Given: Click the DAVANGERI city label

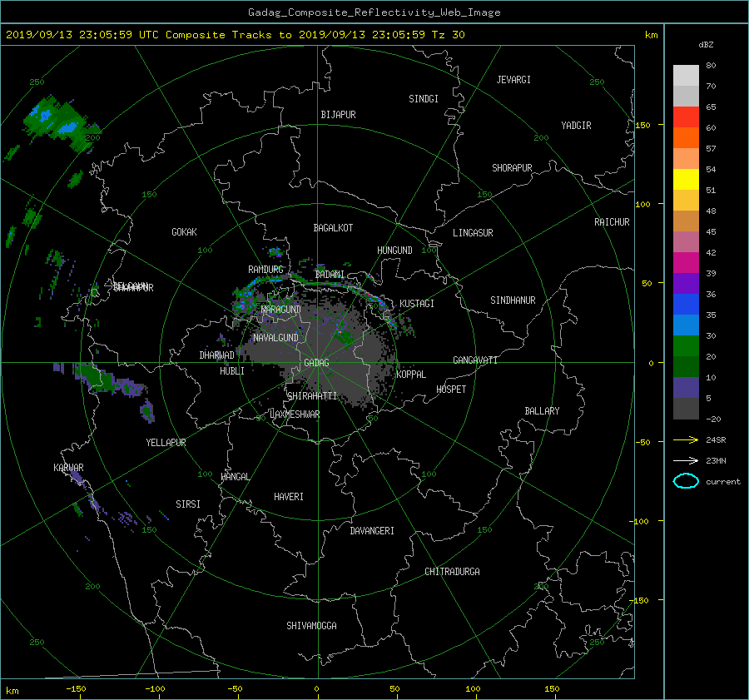Looking at the screenshot, I should [x=372, y=531].
